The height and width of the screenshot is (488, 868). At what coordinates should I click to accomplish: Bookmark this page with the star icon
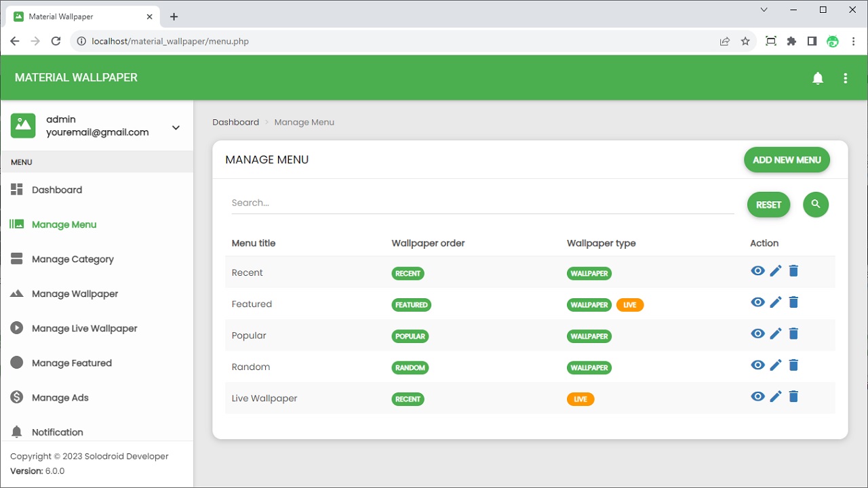tap(745, 41)
